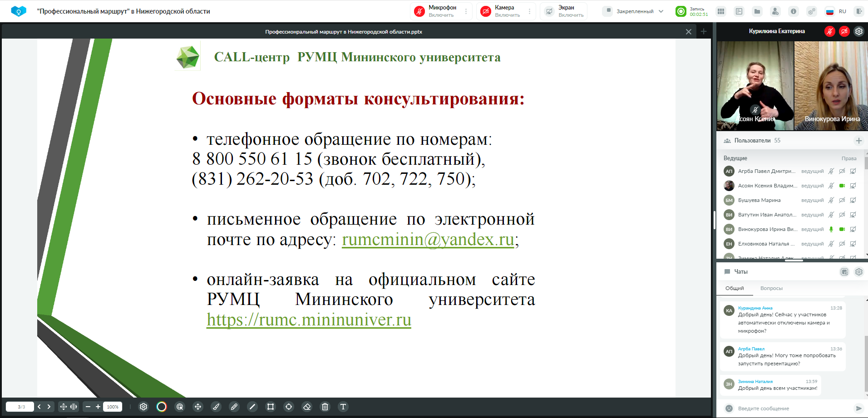
Task: Select the Общий chat tab
Action: click(735, 288)
